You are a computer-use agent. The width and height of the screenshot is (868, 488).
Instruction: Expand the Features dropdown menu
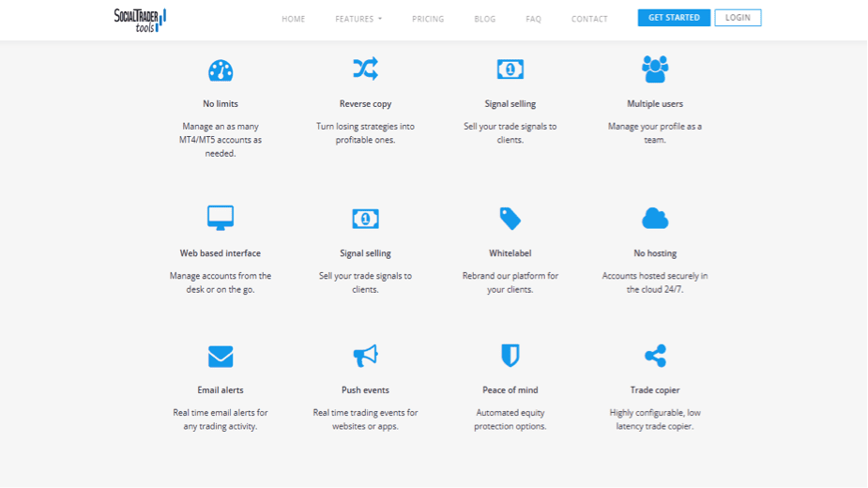358,19
